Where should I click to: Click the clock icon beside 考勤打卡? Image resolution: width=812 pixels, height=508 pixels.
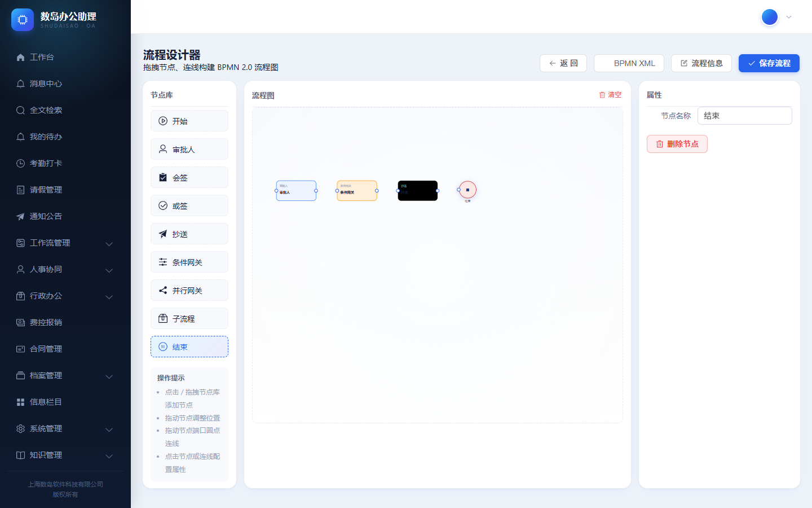click(20, 163)
